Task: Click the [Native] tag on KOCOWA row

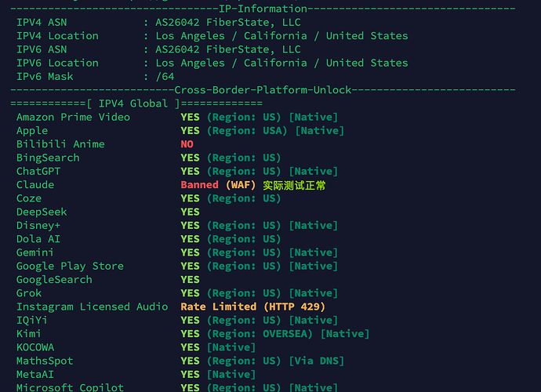Action: tap(231, 347)
